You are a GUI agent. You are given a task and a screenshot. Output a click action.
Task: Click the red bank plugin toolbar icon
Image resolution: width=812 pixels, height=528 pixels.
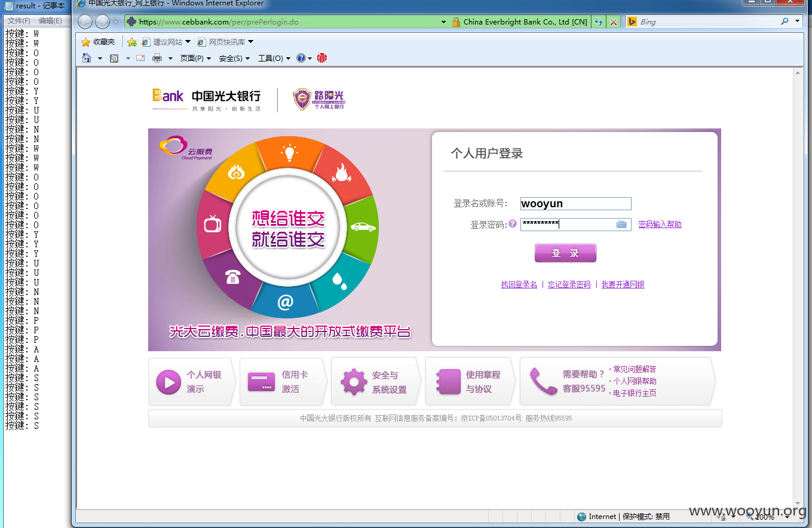pyautogui.click(x=322, y=58)
